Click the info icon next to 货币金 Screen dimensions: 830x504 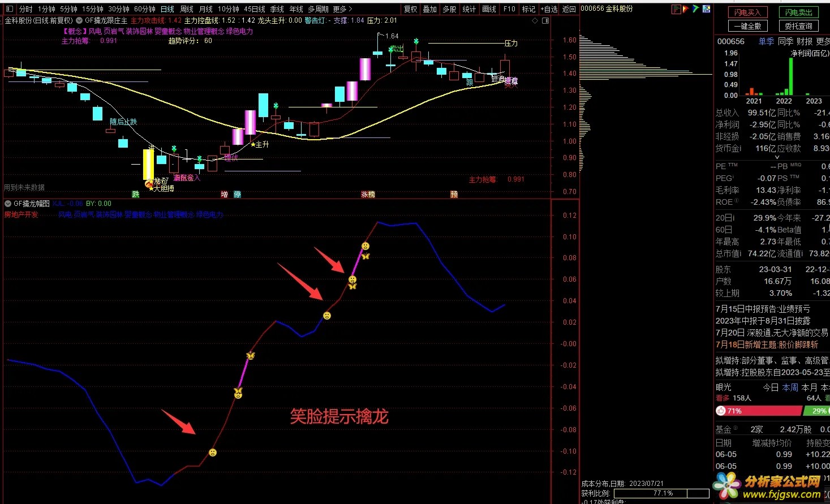740,149
